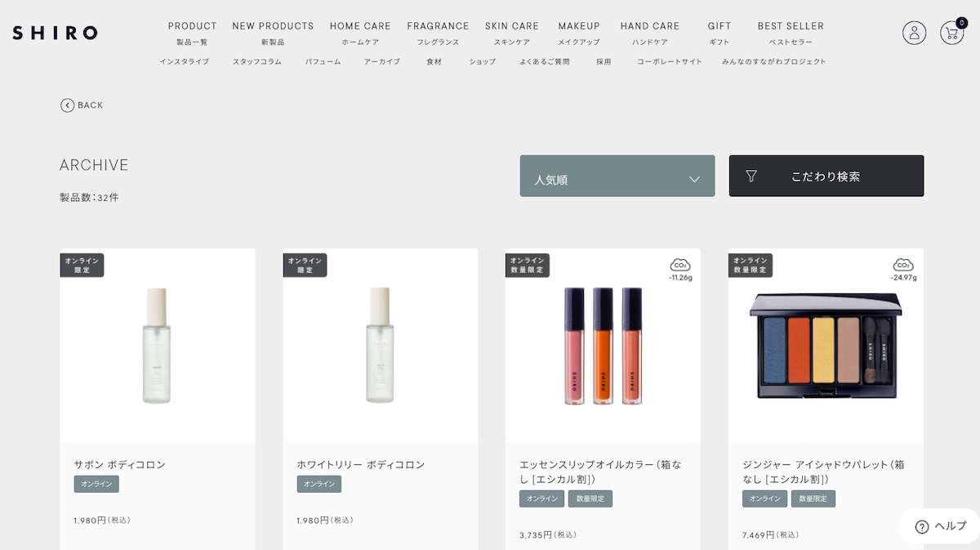The image size is (980, 550).
Task: Click オンライン限定 badge on サボン card
Action: click(x=82, y=265)
